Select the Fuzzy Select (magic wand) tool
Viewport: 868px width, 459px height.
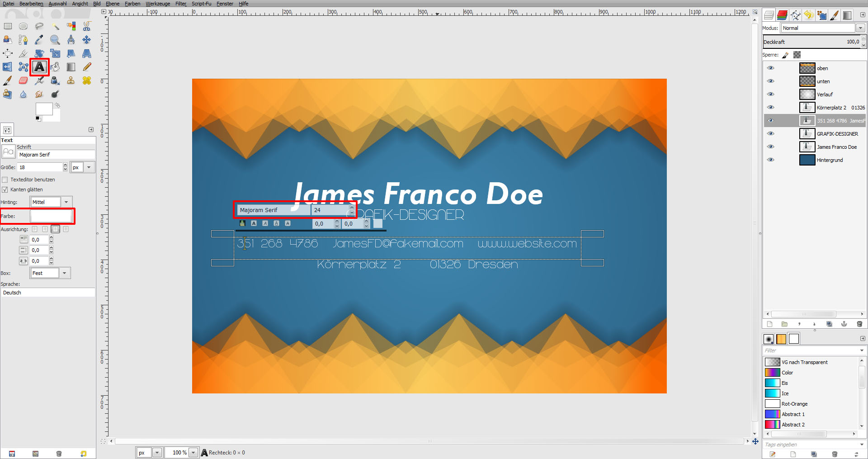tap(55, 27)
